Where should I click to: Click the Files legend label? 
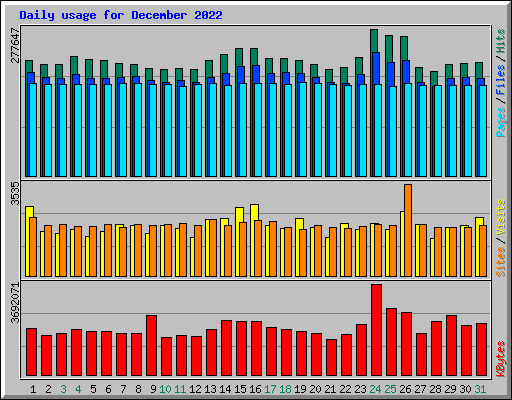501,80
